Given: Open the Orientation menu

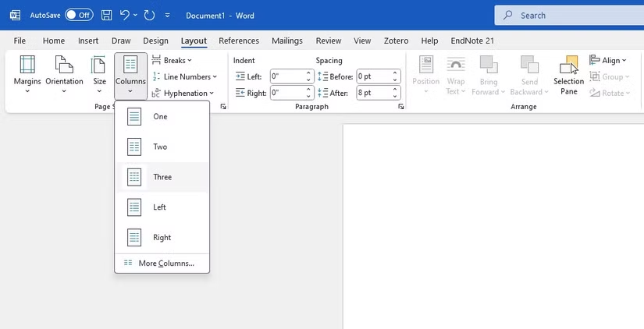Looking at the screenshot, I should coord(64,75).
